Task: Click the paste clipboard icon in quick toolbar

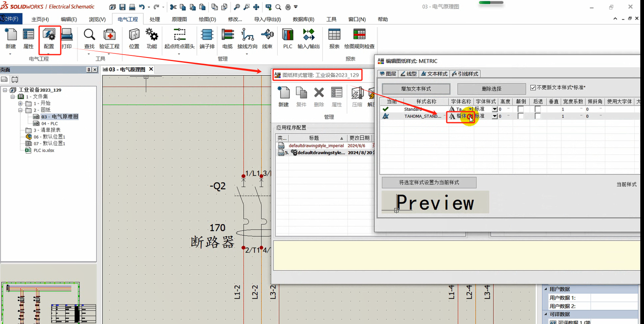Action: click(202, 7)
